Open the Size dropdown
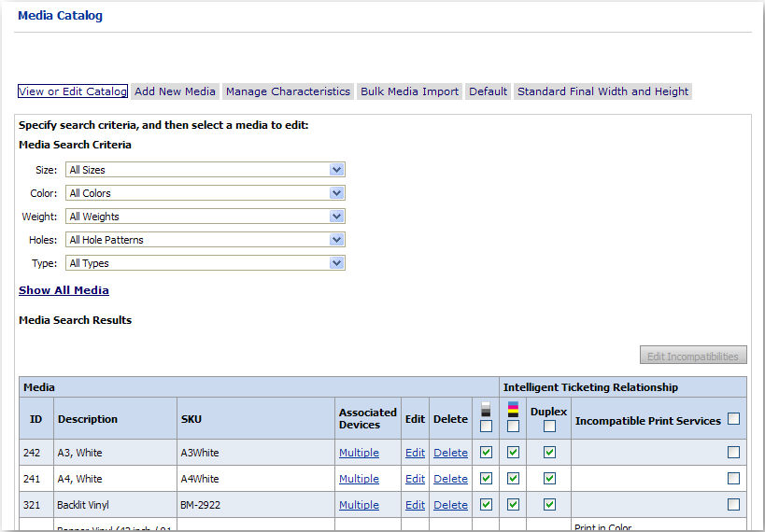The image size is (765, 532). click(205, 170)
